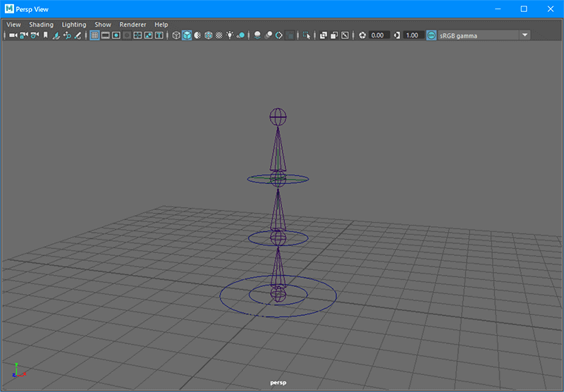Click the XRay Joints icon

(345, 35)
